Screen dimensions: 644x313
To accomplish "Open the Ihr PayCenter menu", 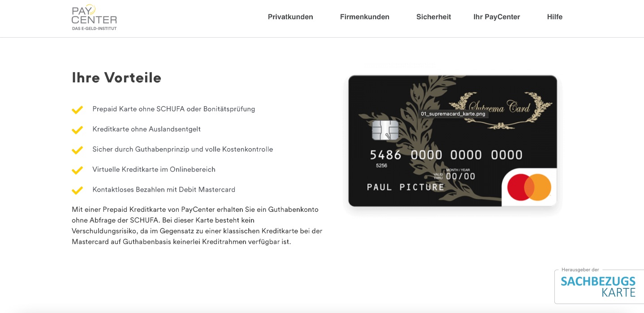I will click(497, 17).
